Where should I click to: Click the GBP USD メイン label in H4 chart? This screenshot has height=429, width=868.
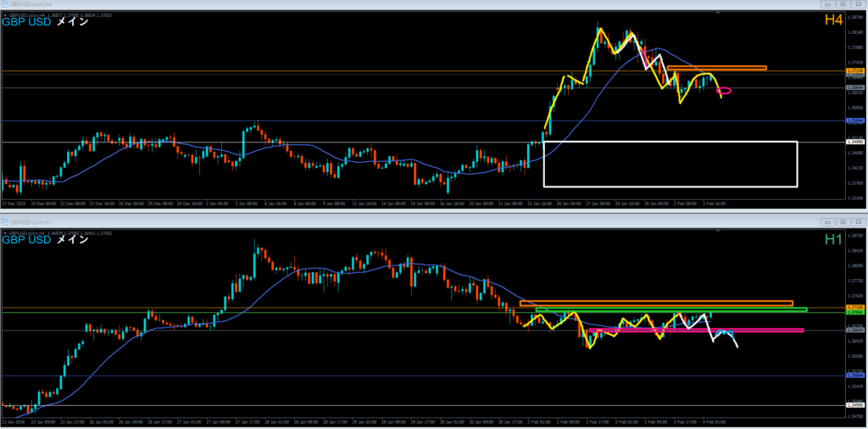46,22
